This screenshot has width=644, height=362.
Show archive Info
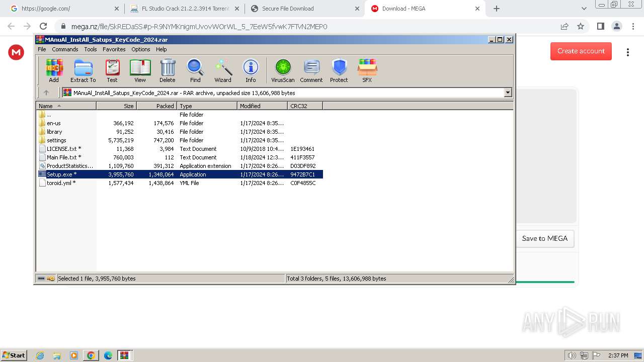click(251, 70)
